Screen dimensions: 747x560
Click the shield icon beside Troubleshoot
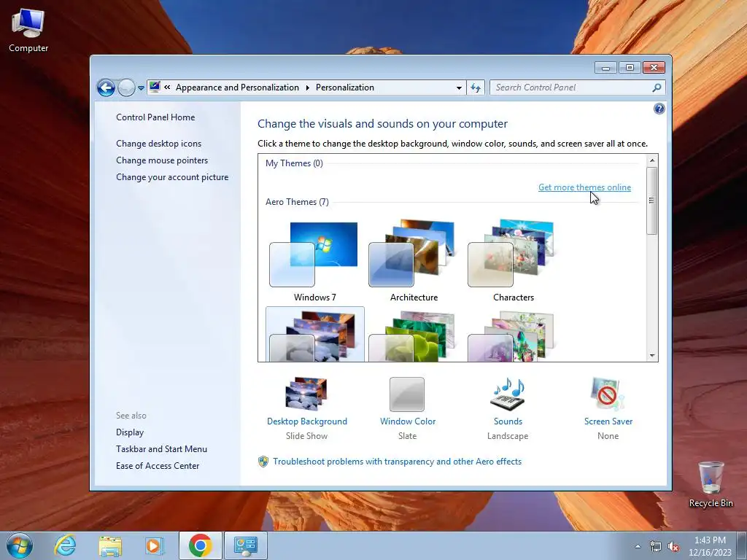(x=263, y=462)
